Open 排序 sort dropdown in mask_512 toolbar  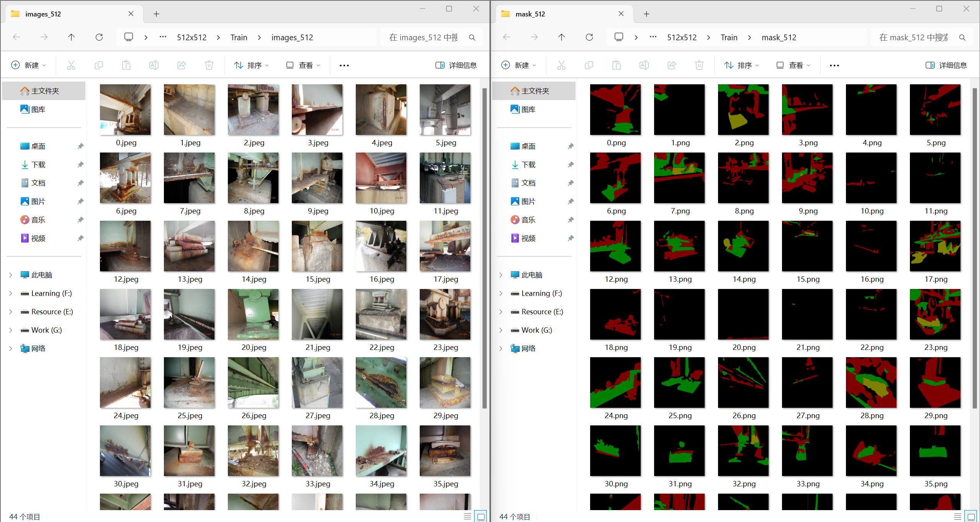[741, 65]
